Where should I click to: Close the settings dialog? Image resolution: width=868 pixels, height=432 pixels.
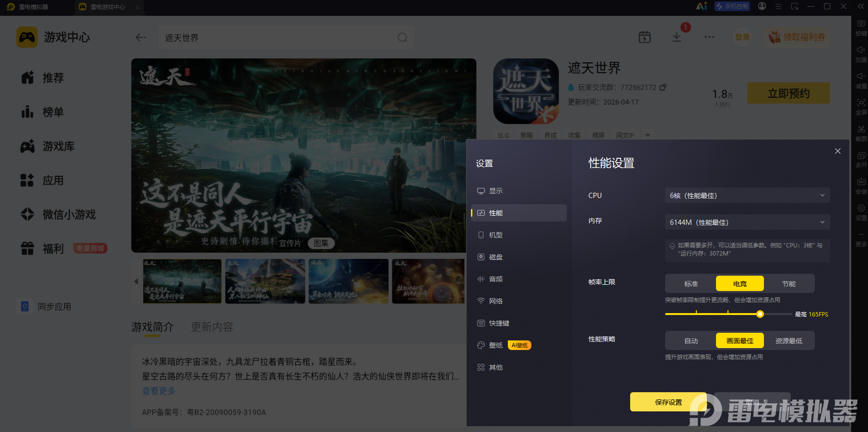(x=838, y=151)
